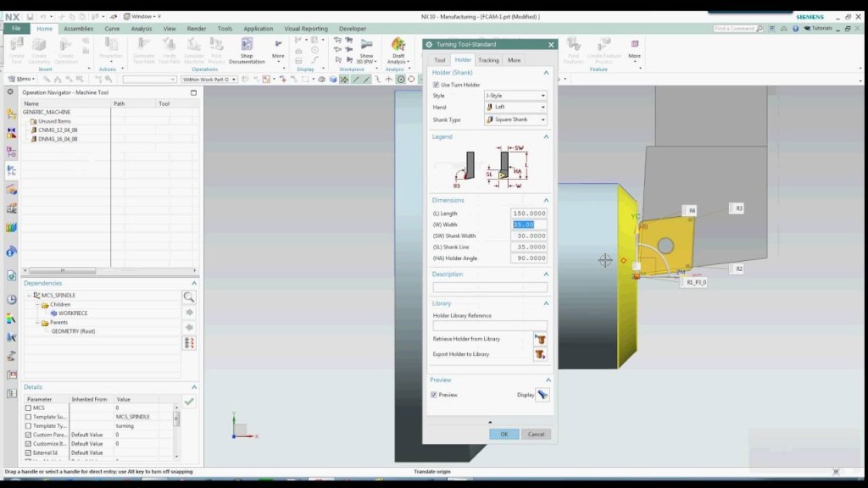This screenshot has height=488, width=868.
Task: Open the Shank Type dropdown
Action: click(515, 119)
